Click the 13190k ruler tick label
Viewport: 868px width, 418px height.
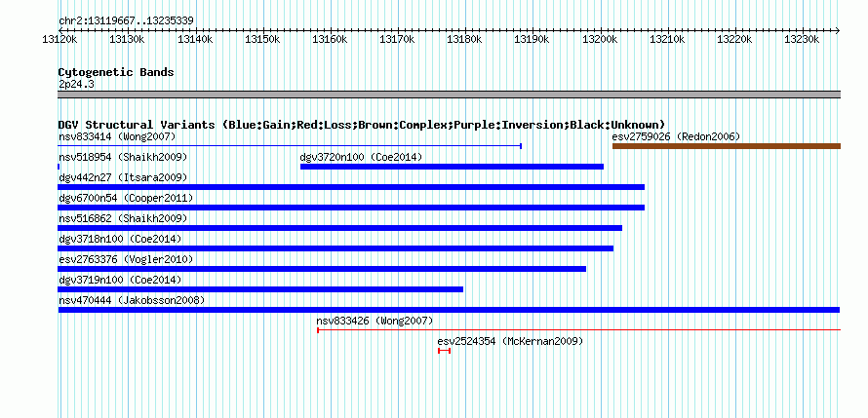pyautogui.click(x=532, y=39)
